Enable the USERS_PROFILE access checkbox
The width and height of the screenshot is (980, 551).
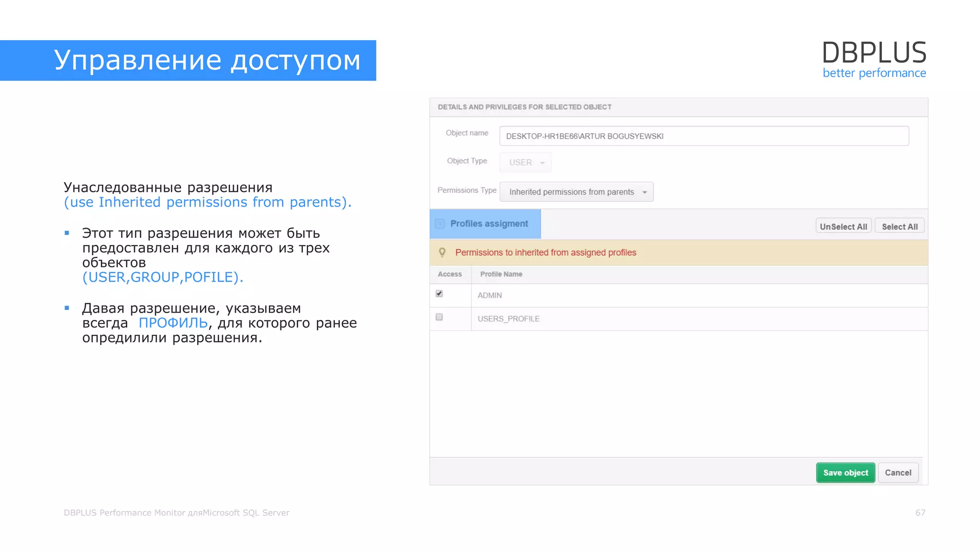[439, 317]
